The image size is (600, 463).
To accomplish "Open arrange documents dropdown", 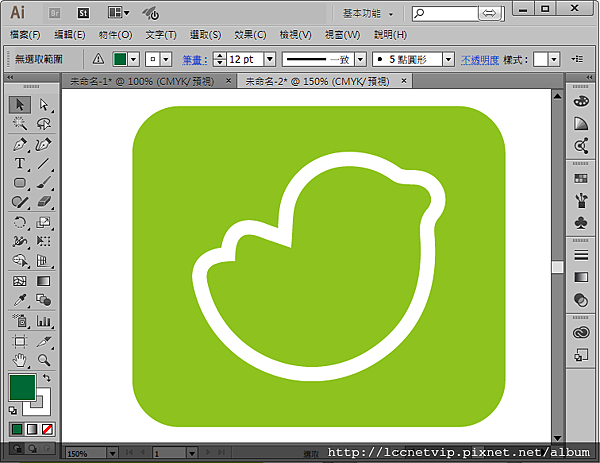I will click(118, 13).
